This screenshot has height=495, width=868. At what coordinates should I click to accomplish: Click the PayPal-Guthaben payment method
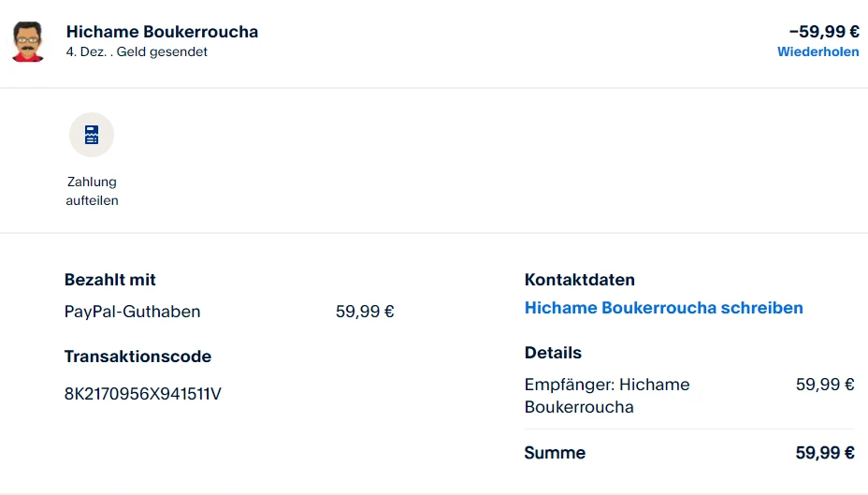click(132, 312)
